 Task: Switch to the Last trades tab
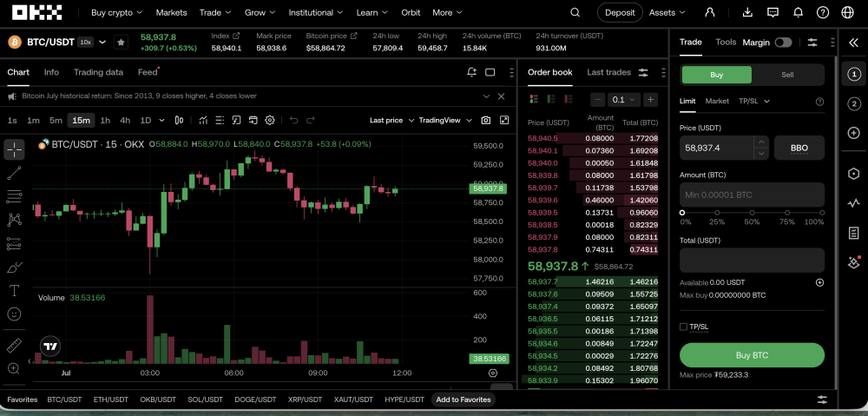pyautogui.click(x=608, y=72)
